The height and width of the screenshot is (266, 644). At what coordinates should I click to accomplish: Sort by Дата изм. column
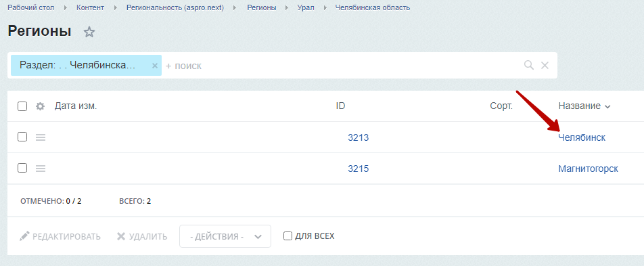(76, 106)
